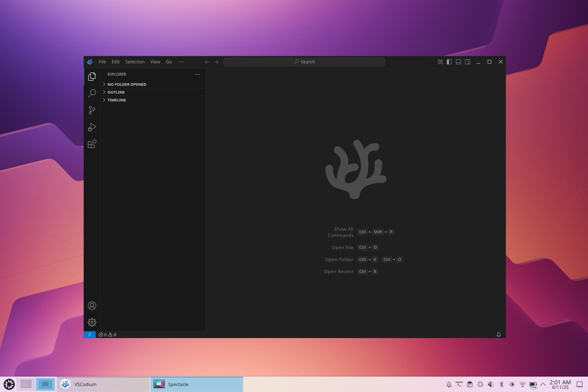
Task: Open the Manage gear icon
Action: [92, 322]
